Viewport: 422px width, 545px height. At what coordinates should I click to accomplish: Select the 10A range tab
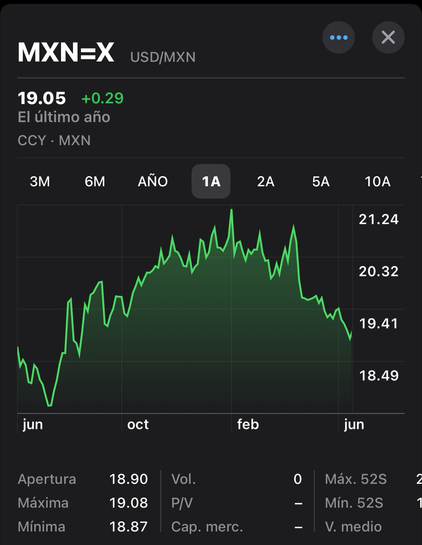(377, 181)
